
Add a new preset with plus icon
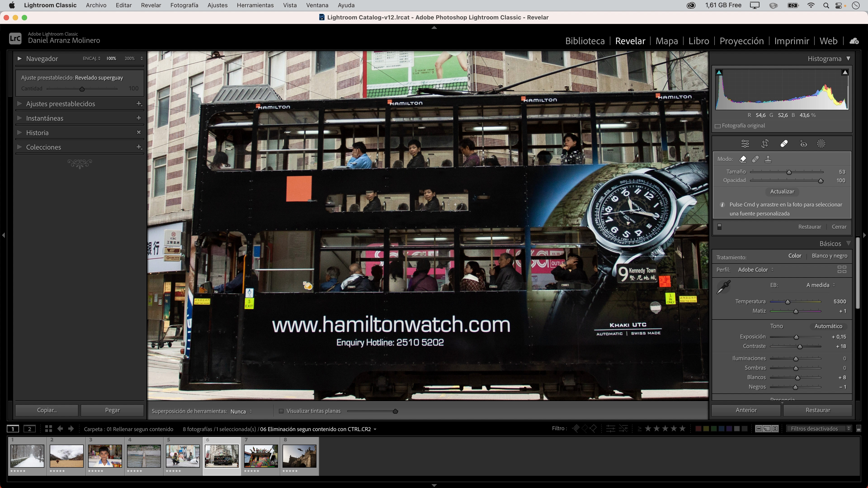[139, 104]
